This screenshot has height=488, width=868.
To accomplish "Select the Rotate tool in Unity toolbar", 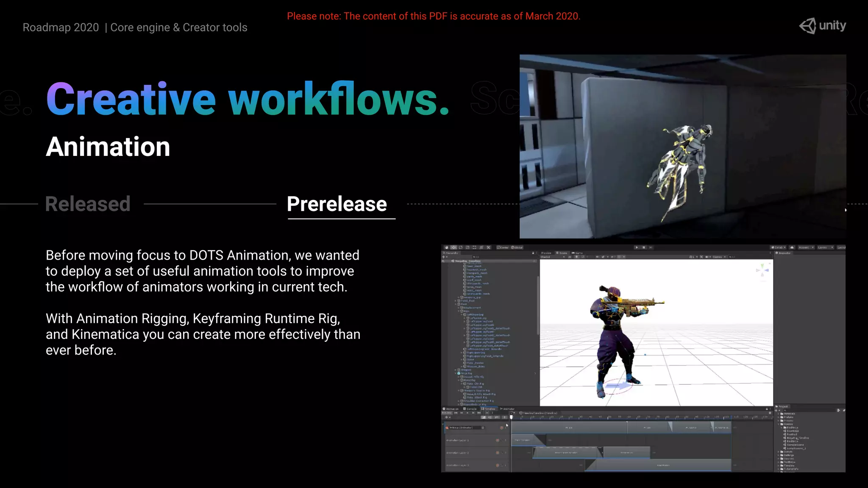I will point(461,247).
